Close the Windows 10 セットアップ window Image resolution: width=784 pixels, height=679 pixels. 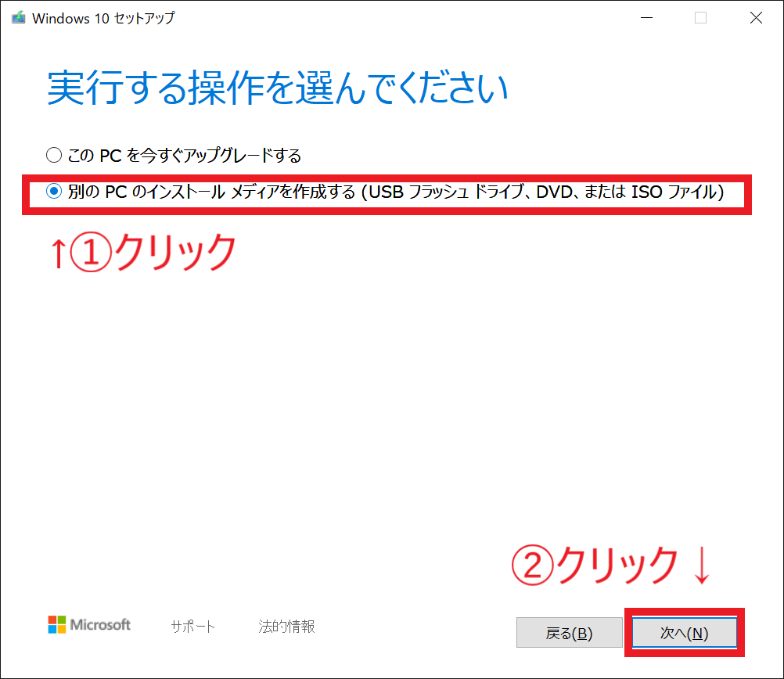pyautogui.click(x=756, y=18)
